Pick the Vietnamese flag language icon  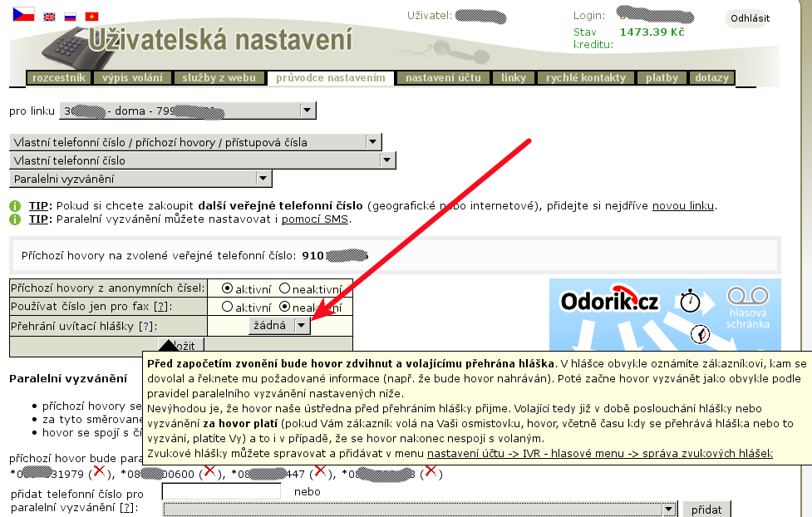tap(91, 16)
